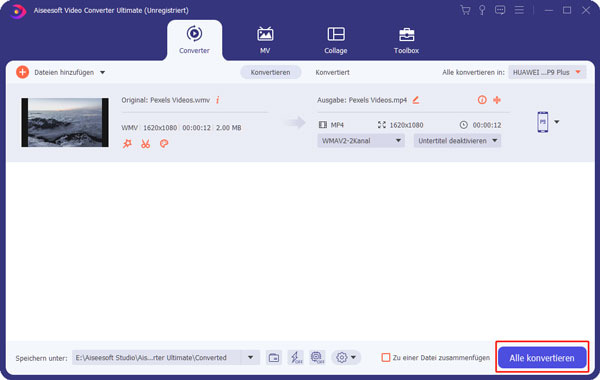Toggle the GPU hardware acceleration icon
The width and height of the screenshot is (600, 380).
(x=317, y=358)
